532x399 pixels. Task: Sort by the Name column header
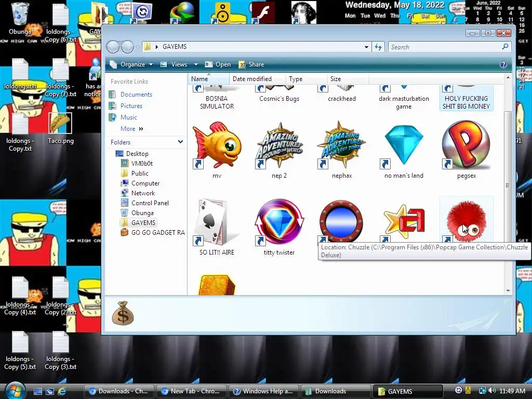click(208, 79)
